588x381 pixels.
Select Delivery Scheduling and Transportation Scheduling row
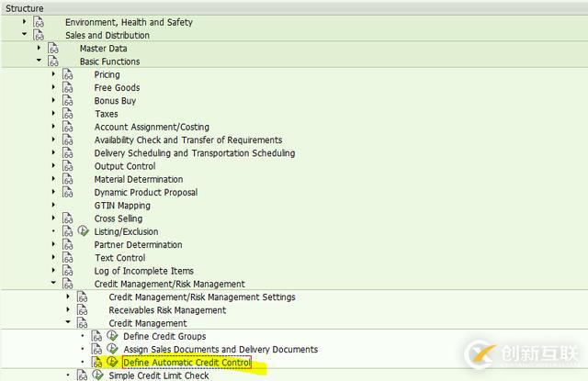point(194,153)
